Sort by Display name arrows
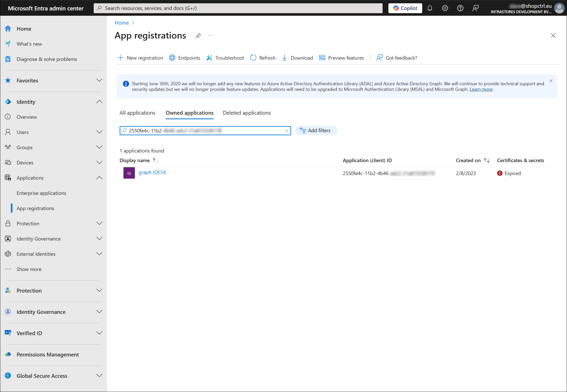Screen dimensions: 567x392 coord(156,160)
